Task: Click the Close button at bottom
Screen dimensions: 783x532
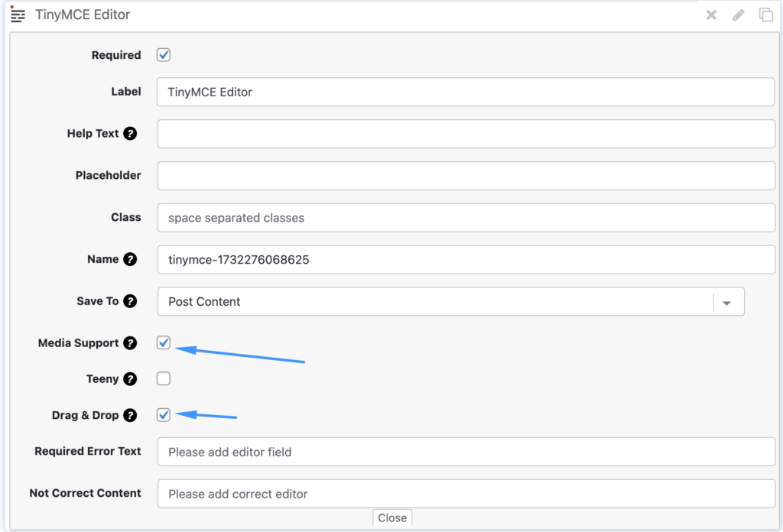Action: [x=392, y=517]
